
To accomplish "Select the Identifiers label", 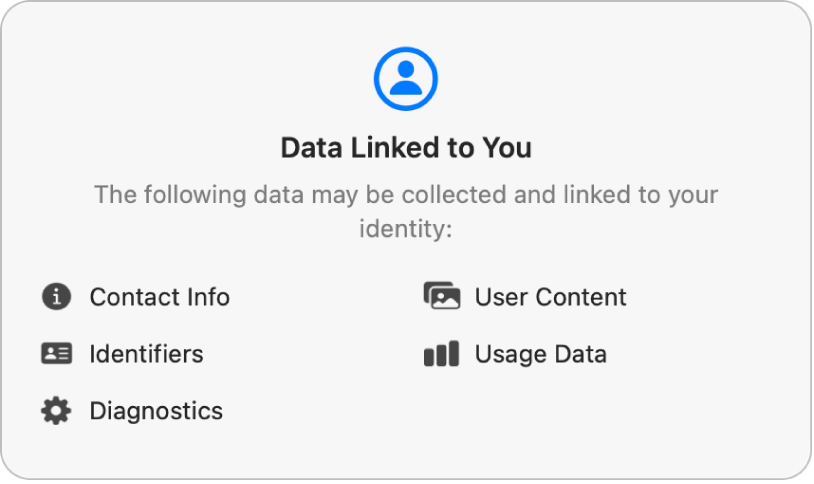I will point(146,354).
